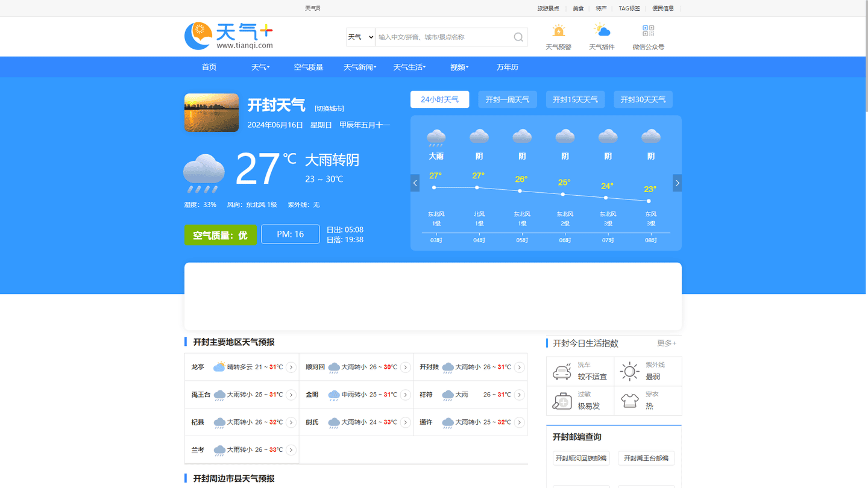Click the 杞县 district name
The image size is (868, 488).
click(x=198, y=422)
